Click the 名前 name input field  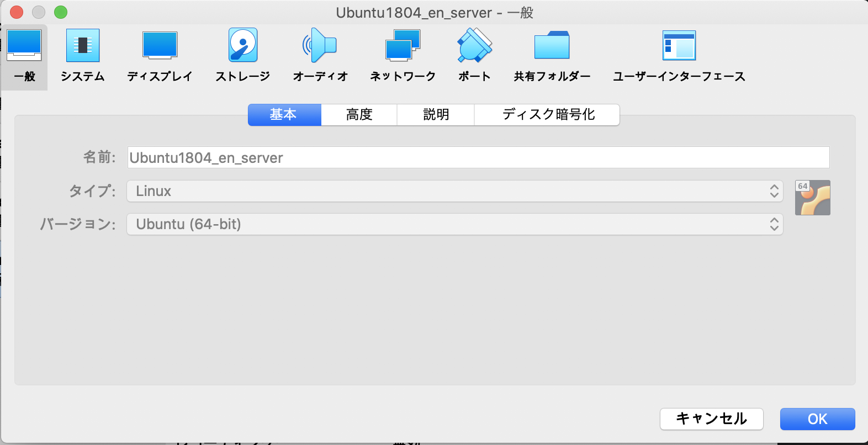click(478, 157)
